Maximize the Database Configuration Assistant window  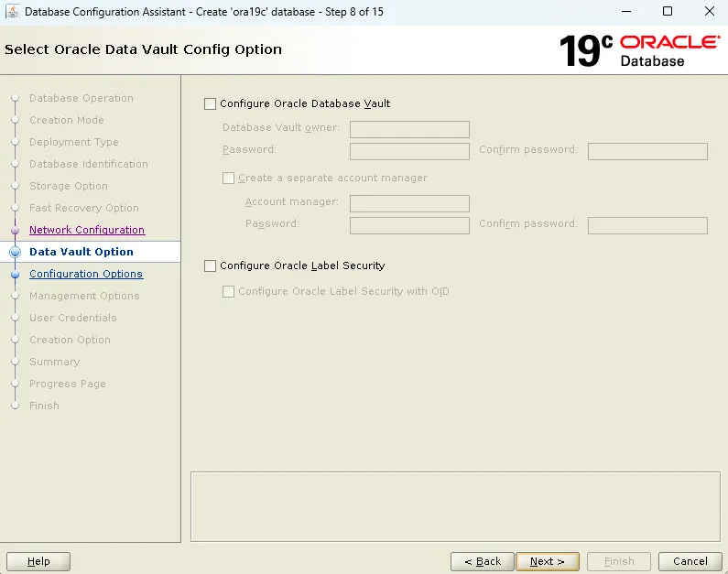pyautogui.click(x=668, y=12)
